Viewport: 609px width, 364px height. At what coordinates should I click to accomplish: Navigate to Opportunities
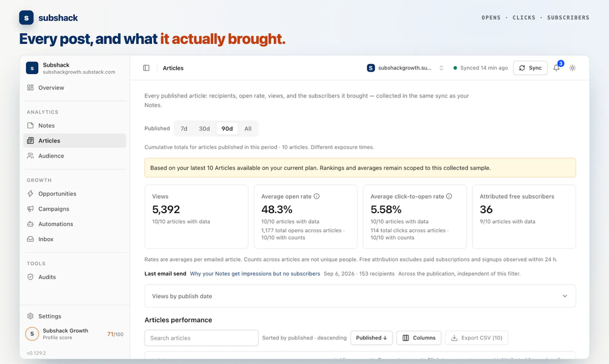pos(75,194)
